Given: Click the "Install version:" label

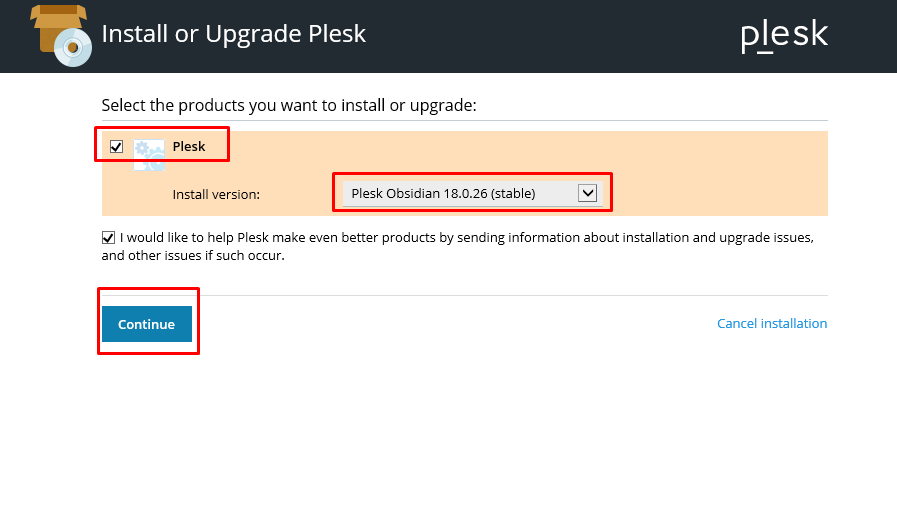Looking at the screenshot, I should 216,194.
